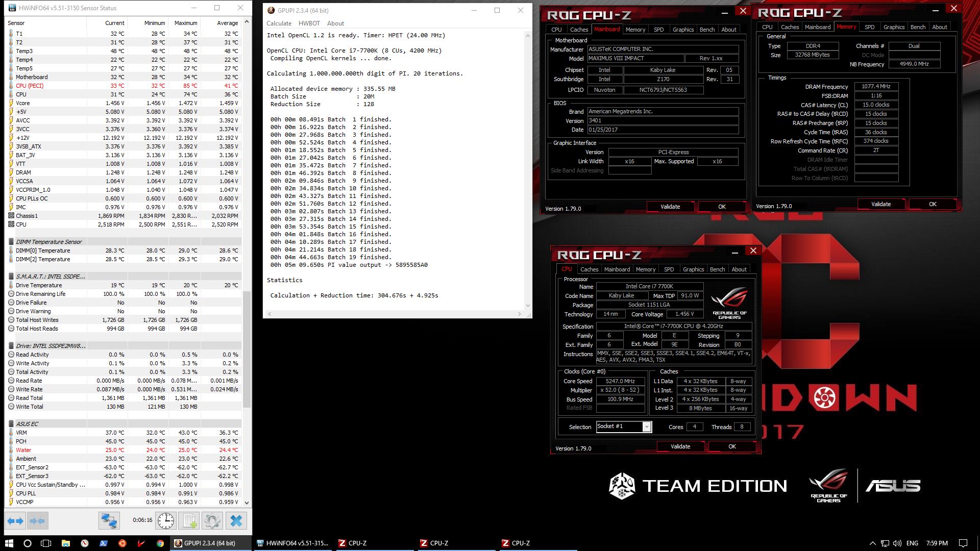980x551 pixels.
Task: Open Cortana search circle on taskbar
Action: [28, 543]
